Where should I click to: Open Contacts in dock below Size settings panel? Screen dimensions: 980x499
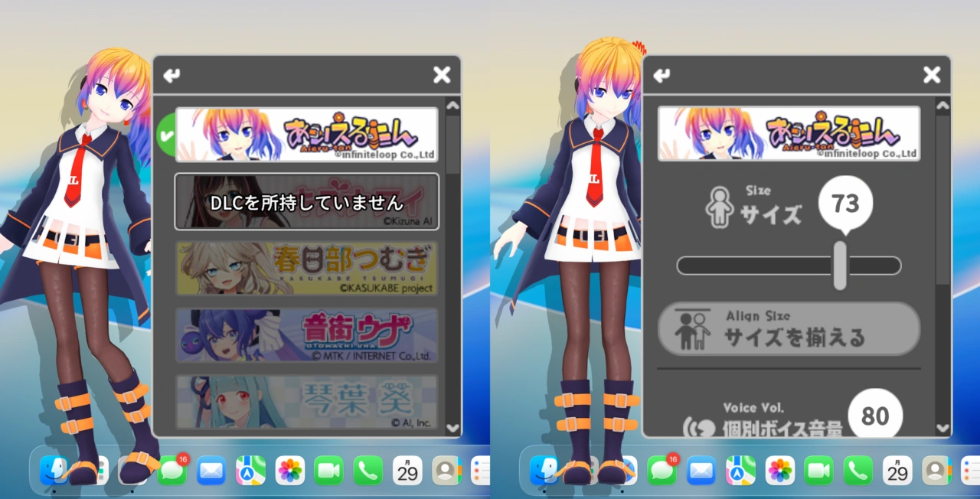(x=936, y=471)
